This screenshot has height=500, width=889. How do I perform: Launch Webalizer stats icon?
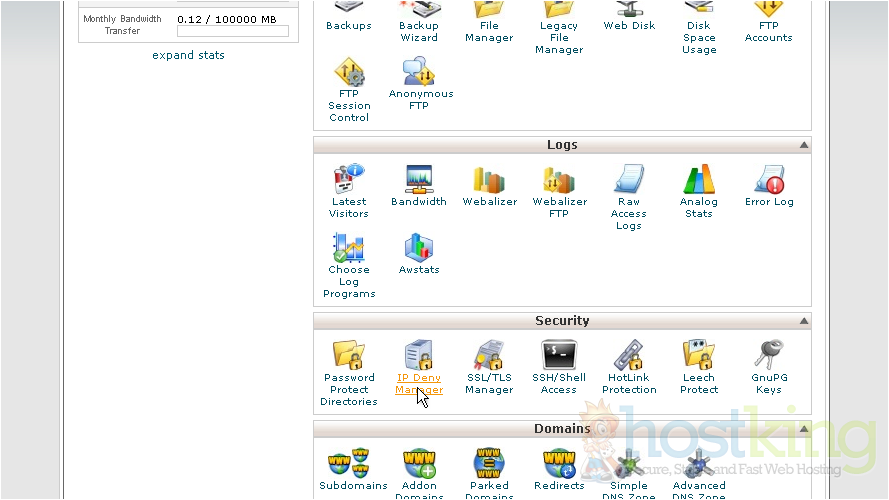489,179
